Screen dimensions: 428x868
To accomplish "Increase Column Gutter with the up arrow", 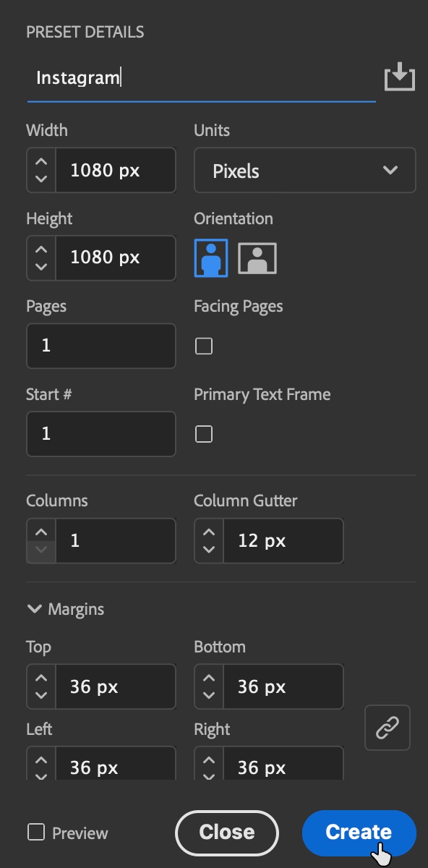I will point(209,533).
